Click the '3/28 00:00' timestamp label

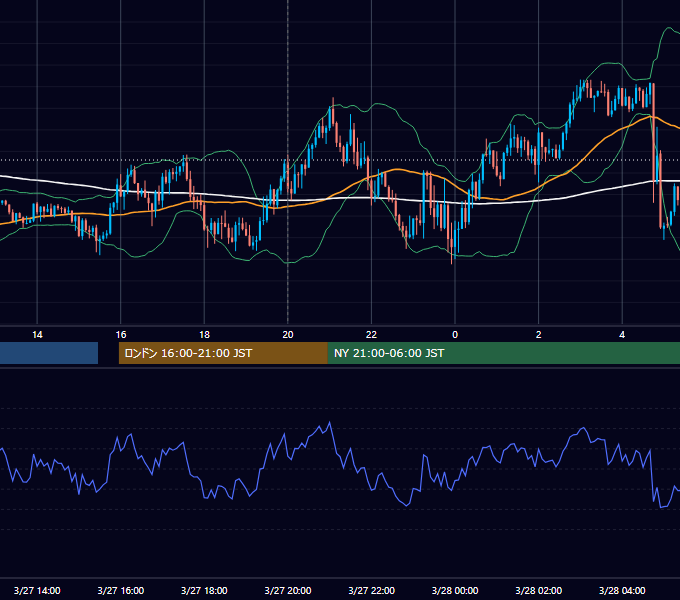[x=455, y=590]
